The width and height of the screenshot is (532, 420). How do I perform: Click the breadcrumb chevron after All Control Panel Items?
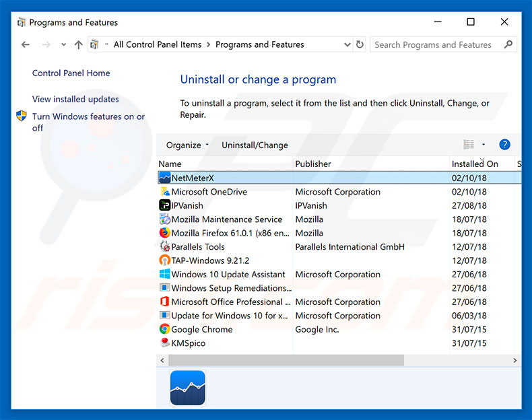pos(208,44)
